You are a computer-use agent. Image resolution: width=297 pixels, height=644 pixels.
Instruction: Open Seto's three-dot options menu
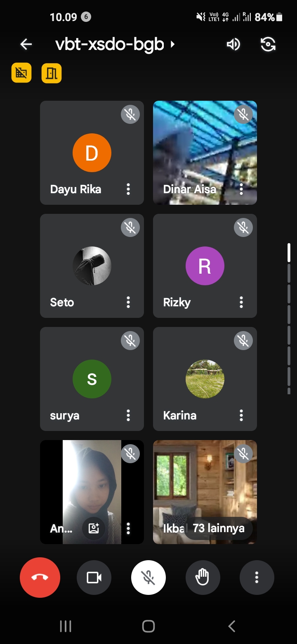[x=128, y=303]
